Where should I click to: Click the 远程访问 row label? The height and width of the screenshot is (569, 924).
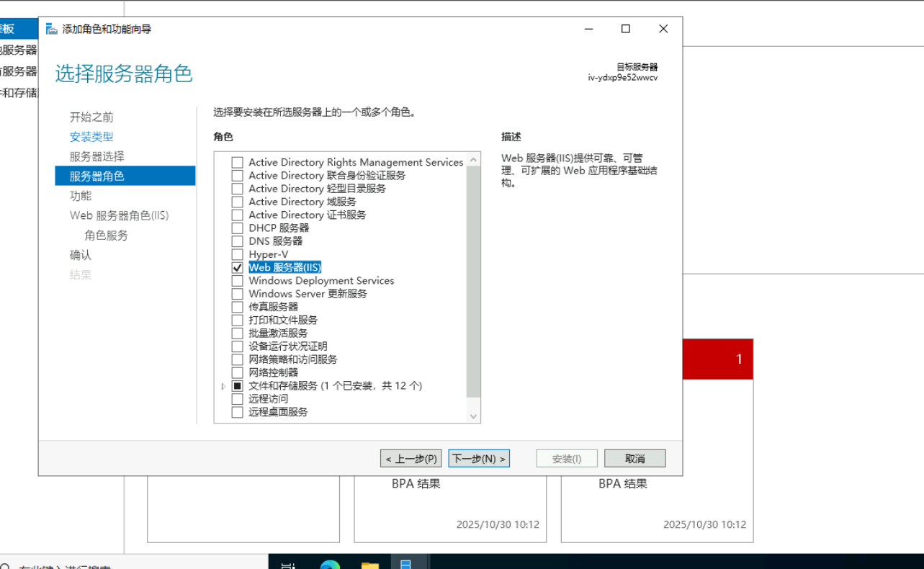pyautogui.click(x=268, y=399)
